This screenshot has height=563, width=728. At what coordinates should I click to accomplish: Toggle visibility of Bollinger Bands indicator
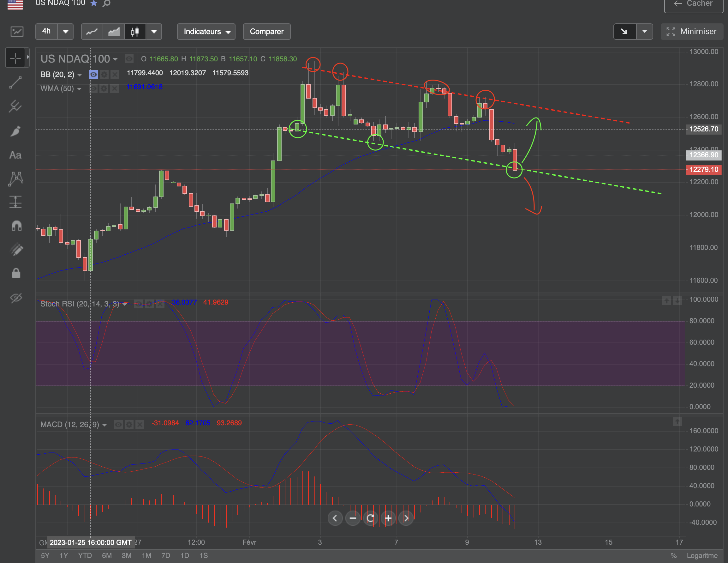[93, 74]
